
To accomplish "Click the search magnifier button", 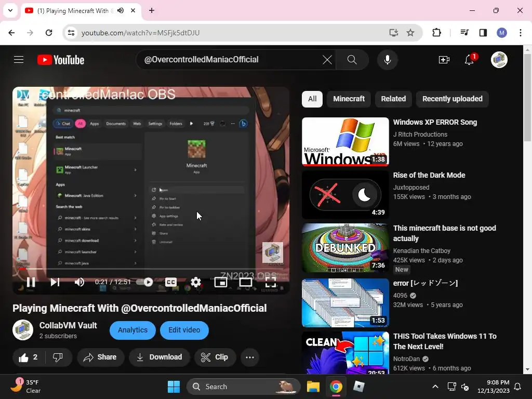I will [x=352, y=60].
